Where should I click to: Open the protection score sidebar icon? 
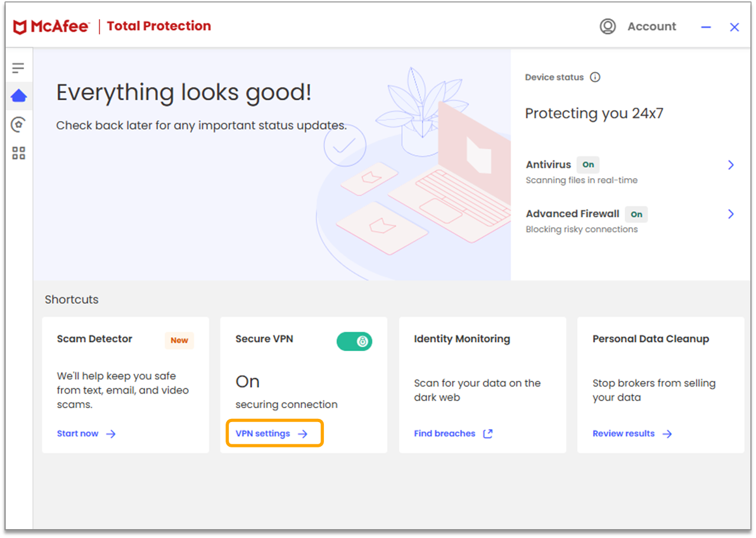click(18, 124)
